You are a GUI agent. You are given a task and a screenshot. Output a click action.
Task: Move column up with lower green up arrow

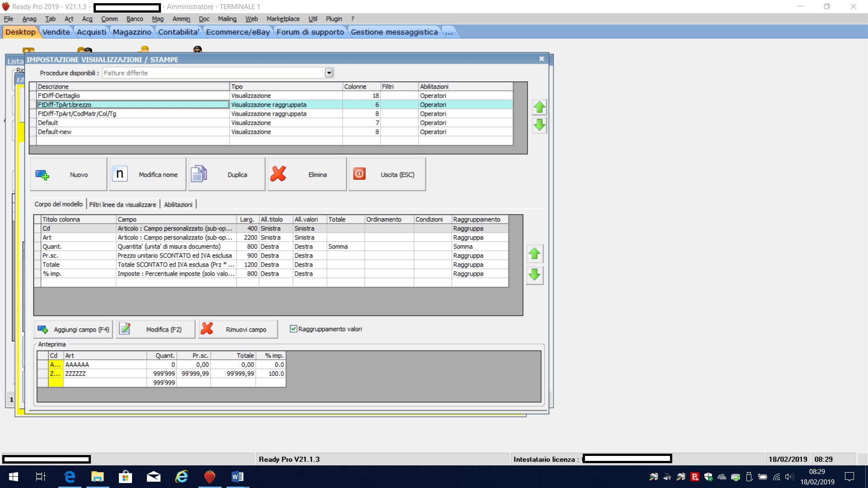pyautogui.click(x=535, y=254)
